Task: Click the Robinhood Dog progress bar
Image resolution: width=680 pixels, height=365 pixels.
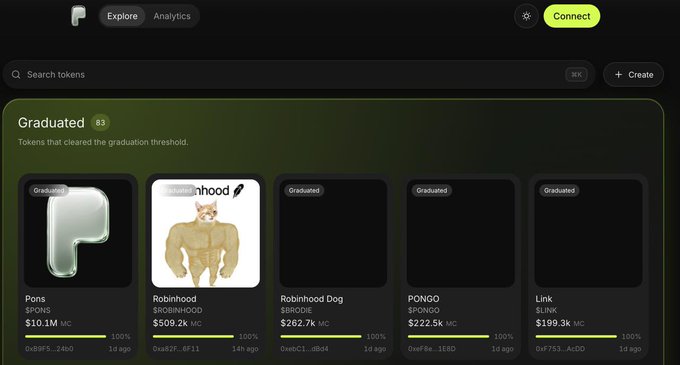Action: pos(320,336)
